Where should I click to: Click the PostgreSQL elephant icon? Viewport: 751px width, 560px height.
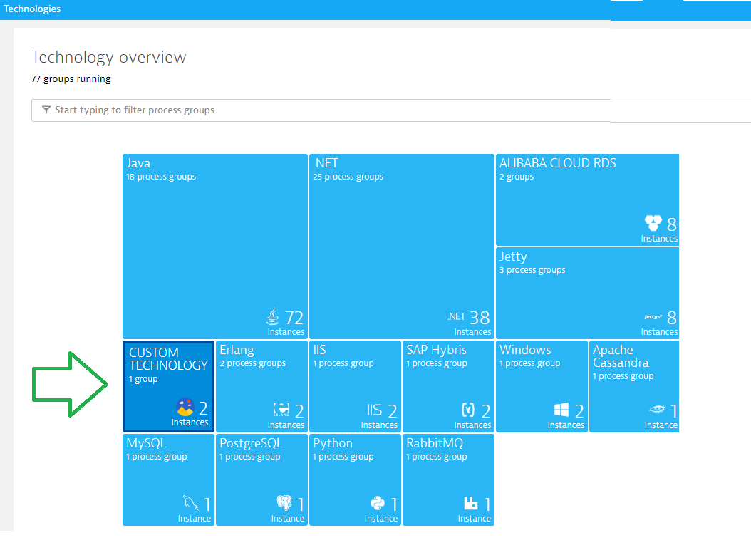tap(284, 503)
